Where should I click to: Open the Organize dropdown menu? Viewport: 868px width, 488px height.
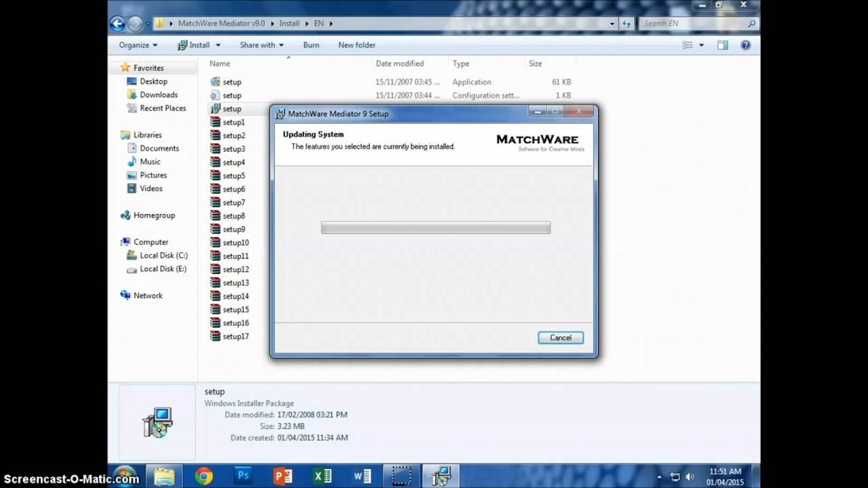click(x=138, y=45)
